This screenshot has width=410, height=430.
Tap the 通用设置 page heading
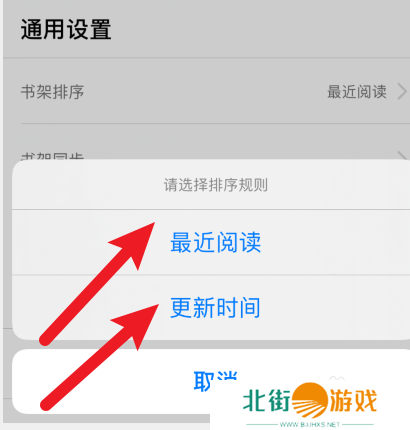pyautogui.click(x=66, y=29)
